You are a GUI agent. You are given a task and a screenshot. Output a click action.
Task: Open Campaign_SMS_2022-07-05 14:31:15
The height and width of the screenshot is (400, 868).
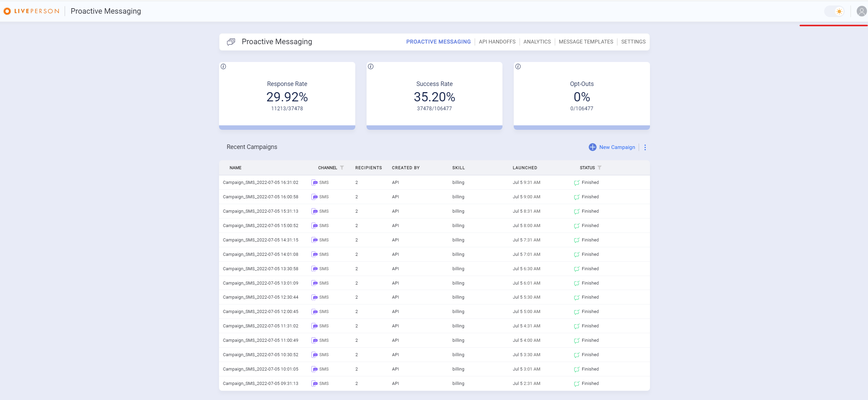coord(260,240)
